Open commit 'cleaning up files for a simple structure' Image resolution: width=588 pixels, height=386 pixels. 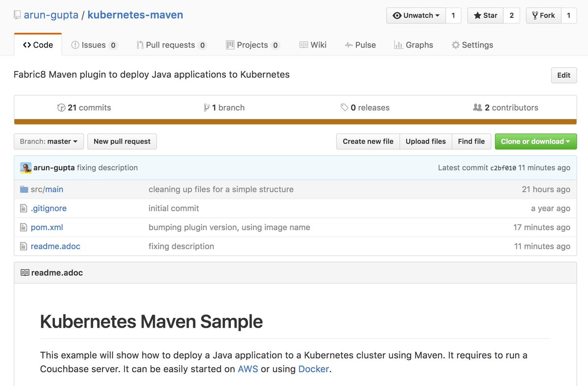[221, 189]
